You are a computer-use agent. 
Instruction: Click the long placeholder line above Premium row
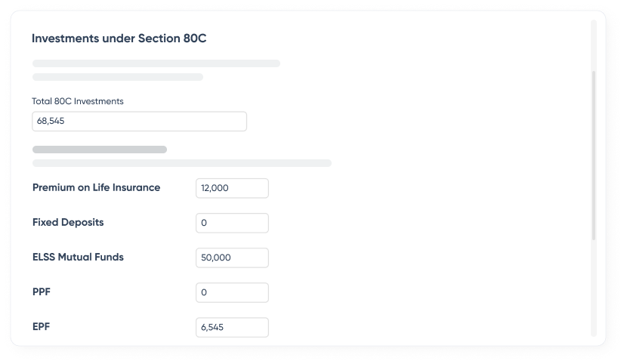click(181, 163)
